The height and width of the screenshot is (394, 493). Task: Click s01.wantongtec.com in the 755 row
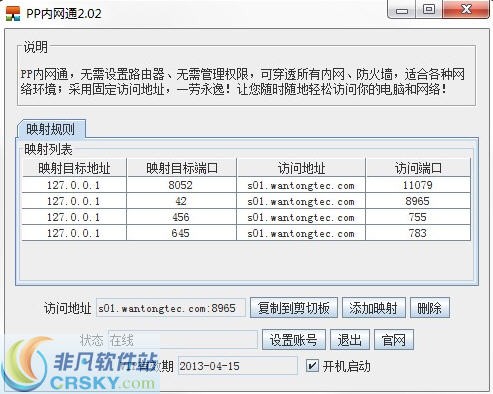point(301,217)
